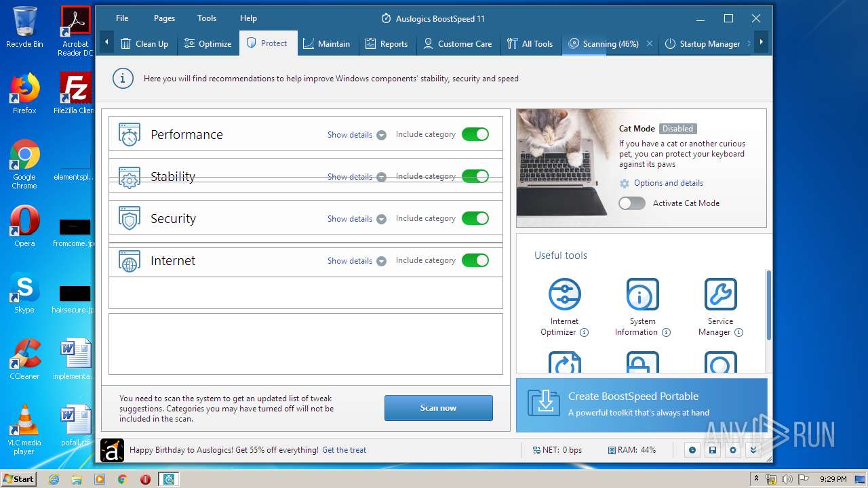The width and height of the screenshot is (868, 488).
Task: Open the File menu
Action: (122, 18)
